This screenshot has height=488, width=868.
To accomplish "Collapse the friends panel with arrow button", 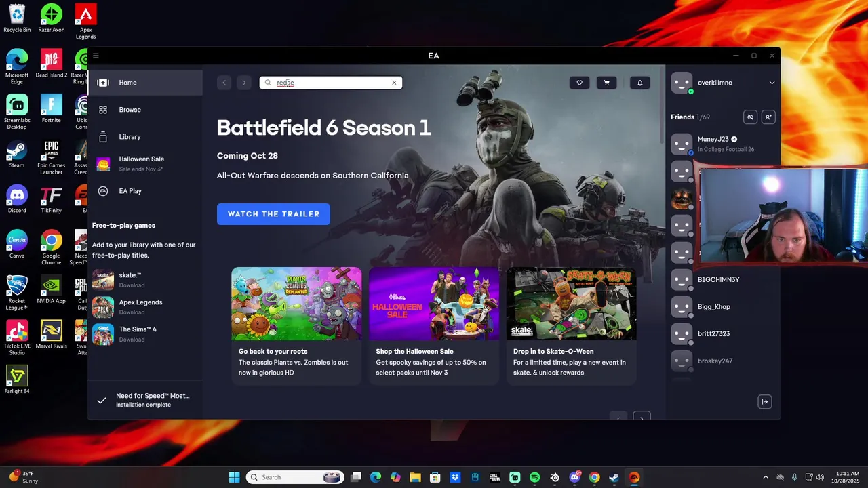I will tap(764, 402).
